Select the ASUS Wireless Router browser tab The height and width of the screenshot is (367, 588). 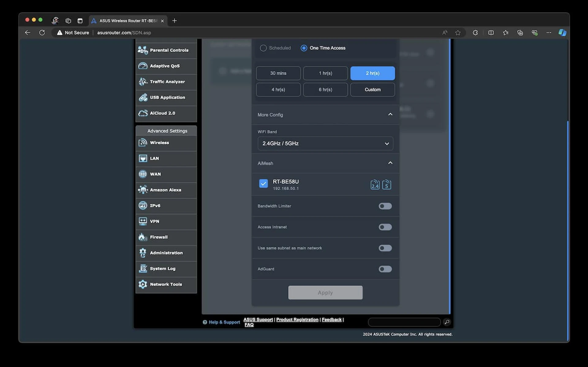tap(128, 21)
